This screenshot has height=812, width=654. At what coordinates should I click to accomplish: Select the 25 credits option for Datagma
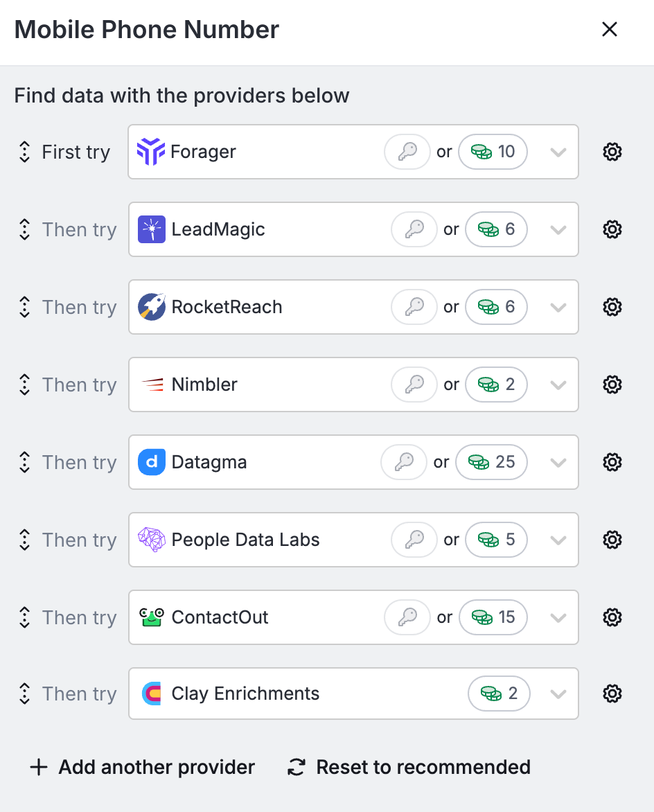[491, 462]
